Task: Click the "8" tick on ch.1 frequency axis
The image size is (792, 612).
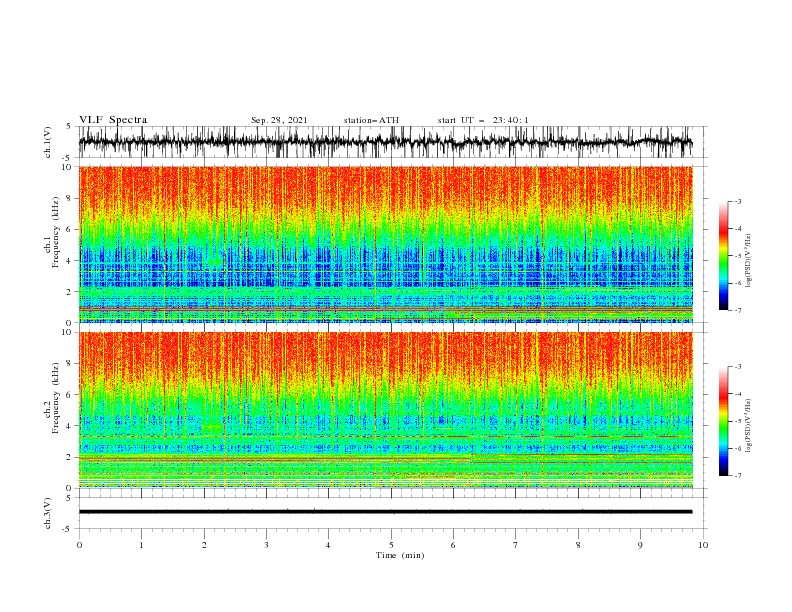Action: 70,198
